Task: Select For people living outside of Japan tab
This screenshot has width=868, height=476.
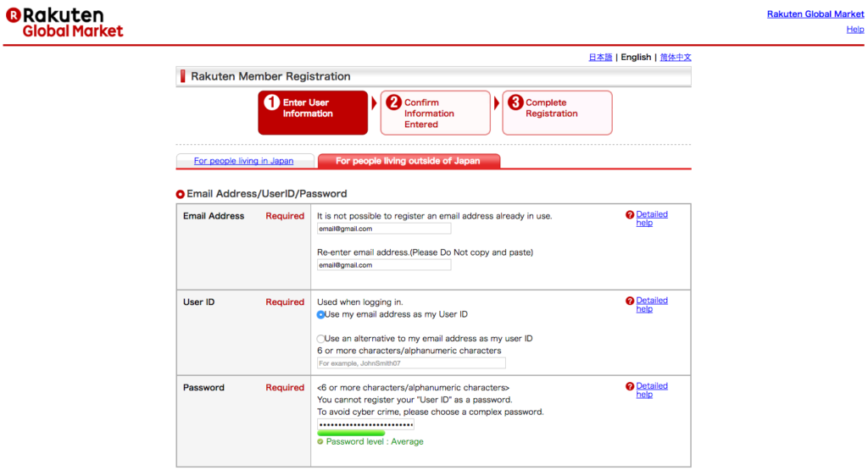Action: (409, 161)
